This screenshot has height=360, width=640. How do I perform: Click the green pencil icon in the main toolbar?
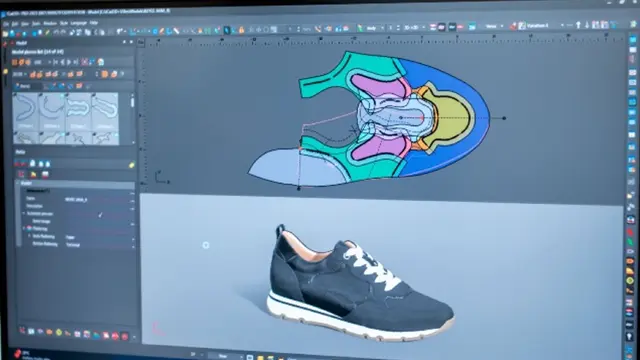click(360, 28)
